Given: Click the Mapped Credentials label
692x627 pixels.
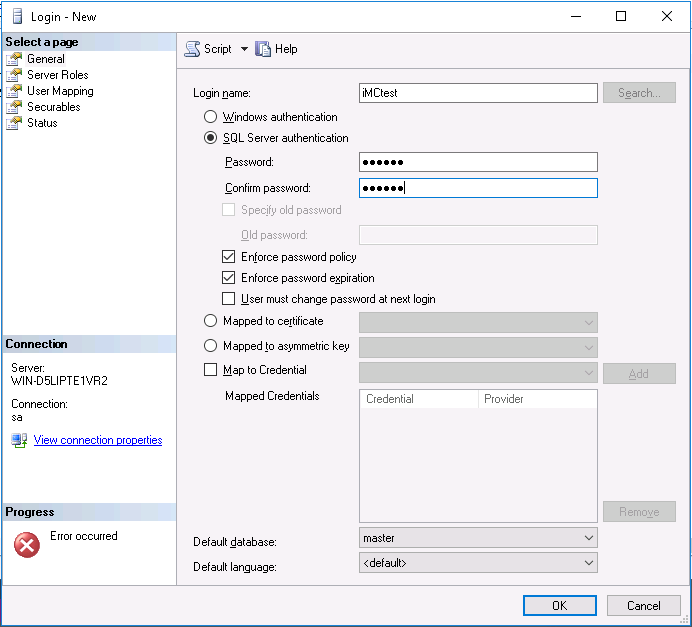Looking at the screenshot, I should click(272, 396).
